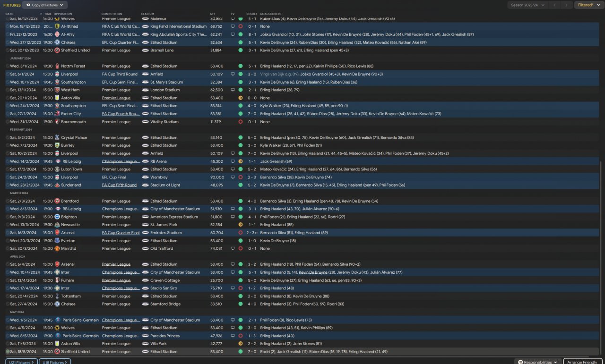
Task: Tick the circle for the Mon, 18/12/2023 fixture
Action: click(7, 26)
